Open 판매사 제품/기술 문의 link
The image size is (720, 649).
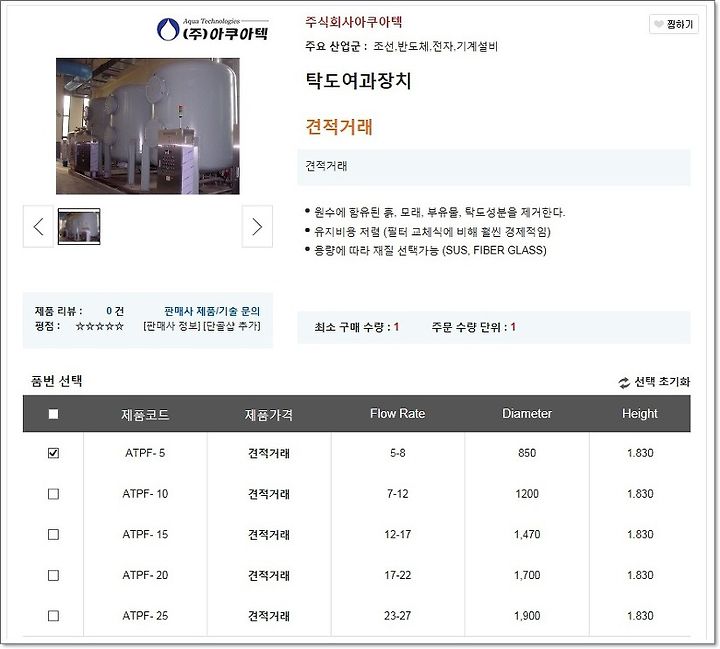(x=212, y=311)
